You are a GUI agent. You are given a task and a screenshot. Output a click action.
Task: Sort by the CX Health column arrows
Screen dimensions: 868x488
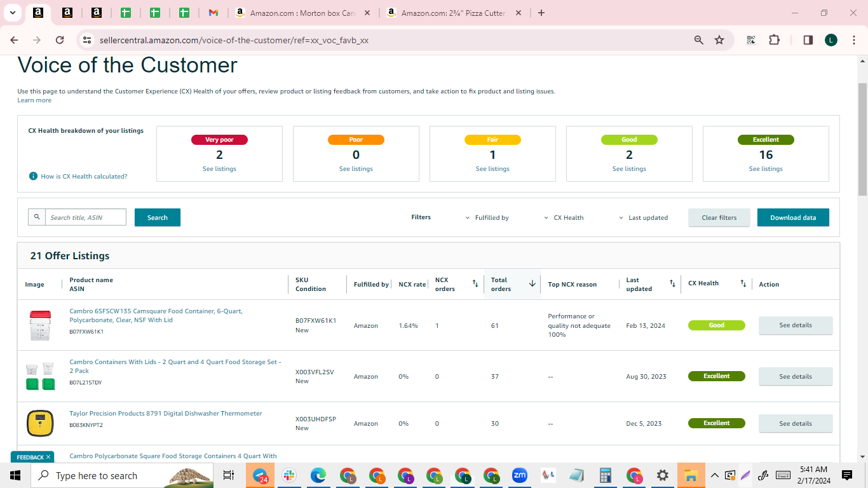coord(743,284)
